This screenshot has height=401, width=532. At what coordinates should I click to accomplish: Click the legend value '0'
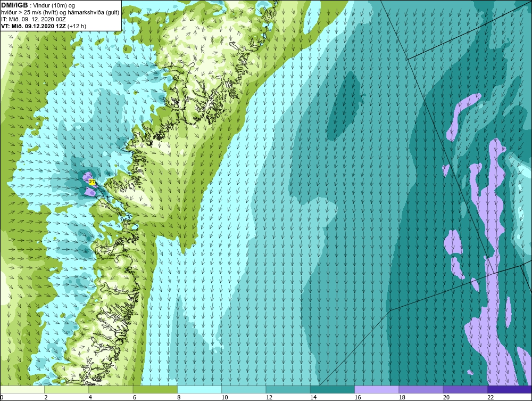pyautogui.click(x=2, y=397)
